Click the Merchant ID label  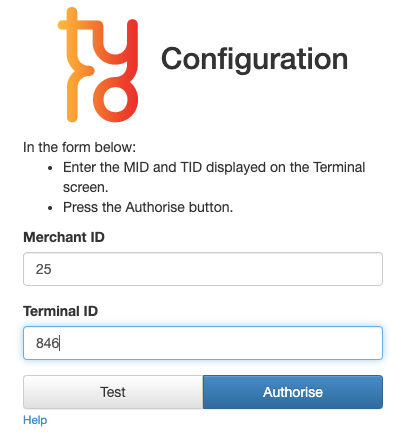pyautogui.click(x=64, y=237)
